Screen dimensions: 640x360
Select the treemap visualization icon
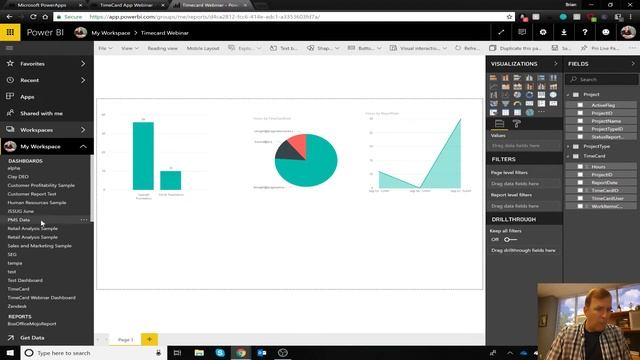(x=541, y=95)
